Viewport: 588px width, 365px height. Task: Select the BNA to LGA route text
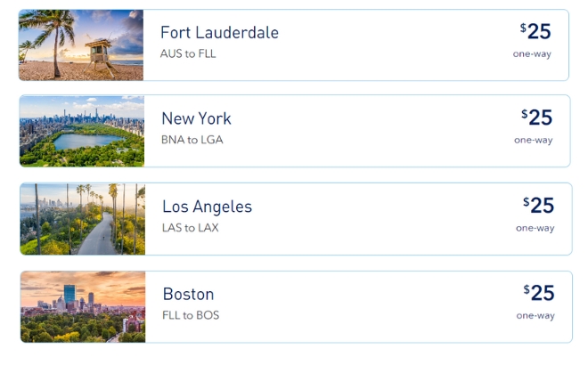tap(192, 140)
